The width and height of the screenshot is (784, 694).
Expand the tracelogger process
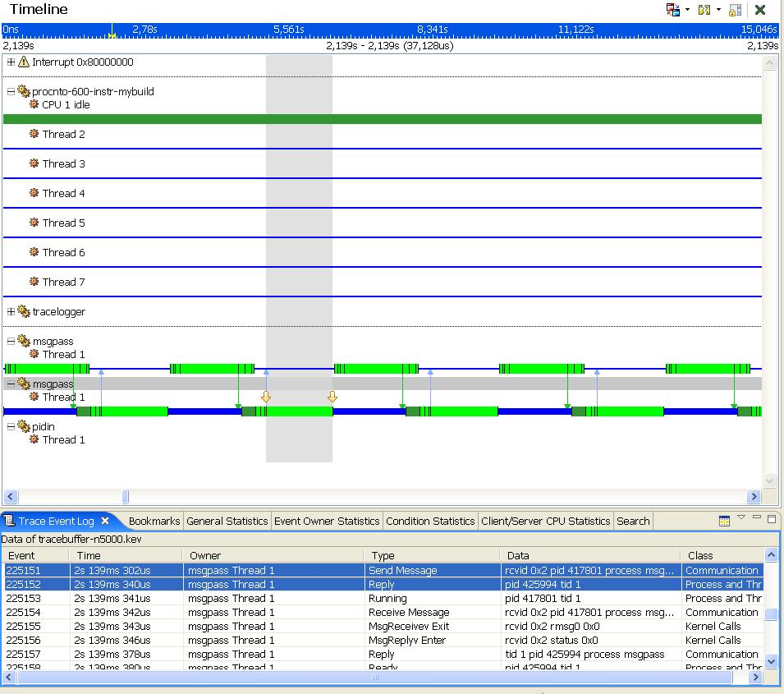click(x=11, y=312)
